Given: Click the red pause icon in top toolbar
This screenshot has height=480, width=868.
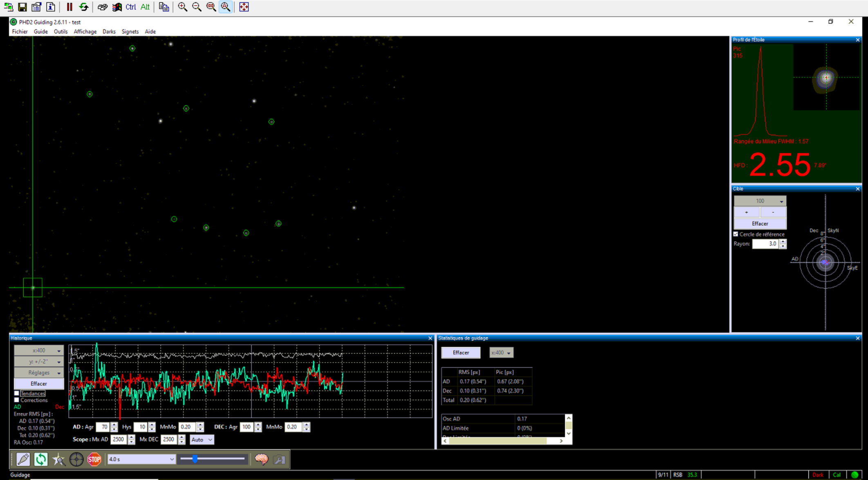Looking at the screenshot, I should point(69,7).
